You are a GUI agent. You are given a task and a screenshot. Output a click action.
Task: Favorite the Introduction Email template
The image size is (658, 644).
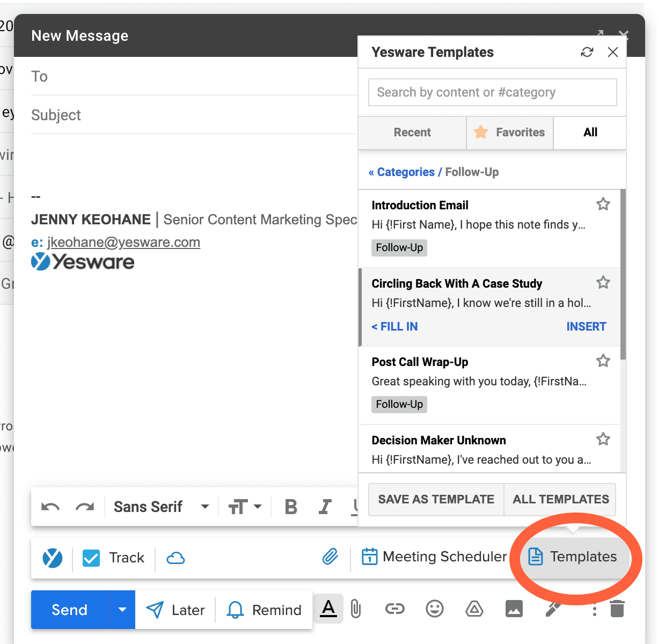[603, 204]
